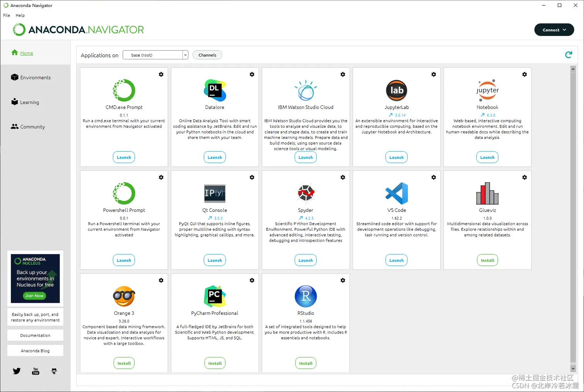Open settings gear on PyCharm Professional card
Screen dimensions: 584x392
click(x=252, y=280)
